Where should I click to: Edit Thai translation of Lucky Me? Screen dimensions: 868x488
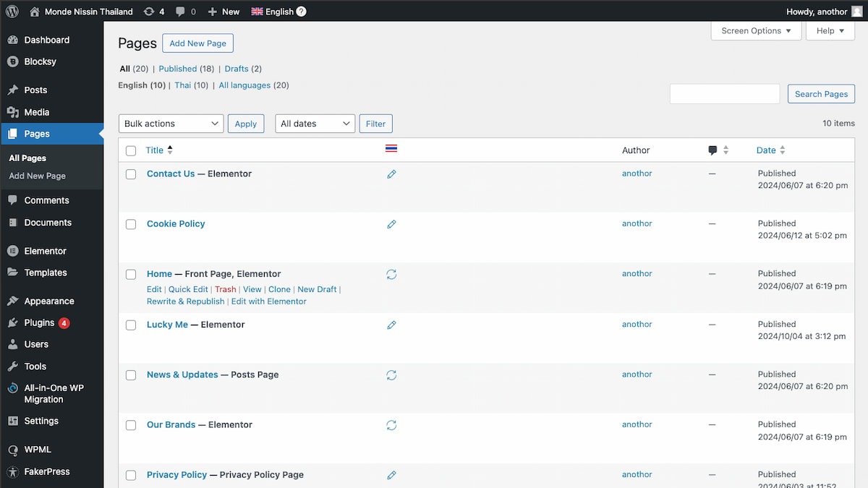391,325
